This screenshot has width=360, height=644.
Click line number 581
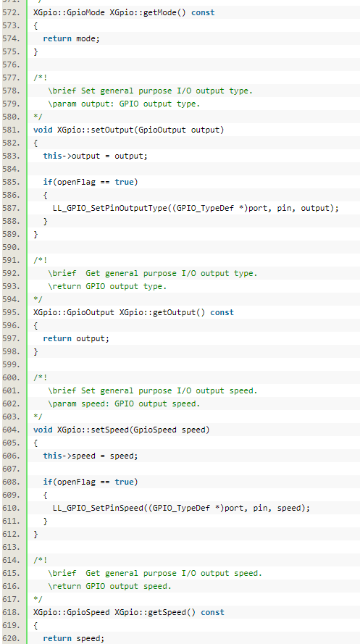pyautogui.click(x=11, y=130)
